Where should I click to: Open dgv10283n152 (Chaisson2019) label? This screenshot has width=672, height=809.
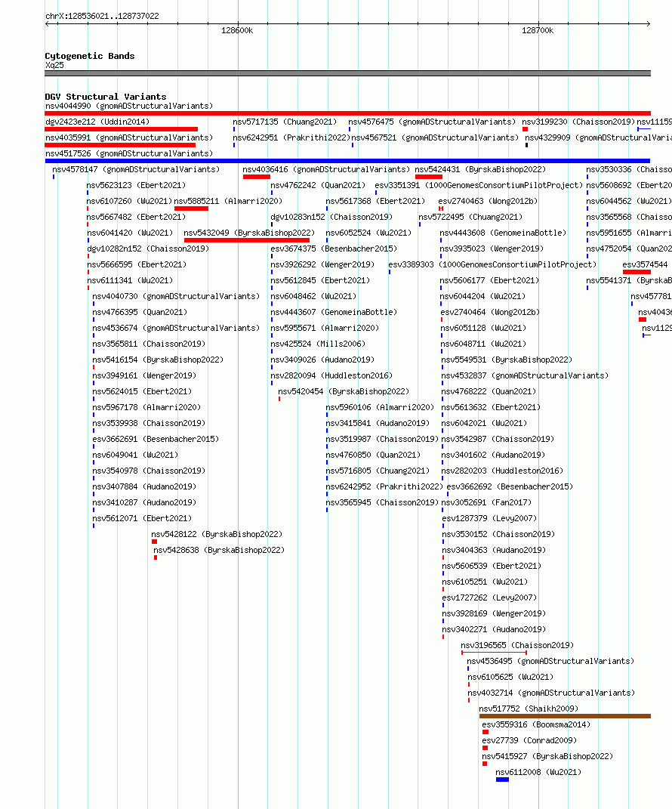pos(331,218)
